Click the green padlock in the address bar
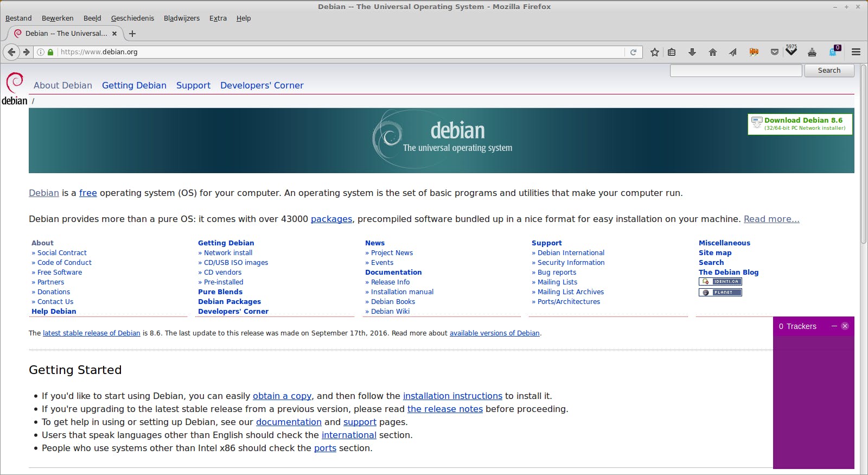Screen dimensions: 868x475 click(x=50, y=52)
